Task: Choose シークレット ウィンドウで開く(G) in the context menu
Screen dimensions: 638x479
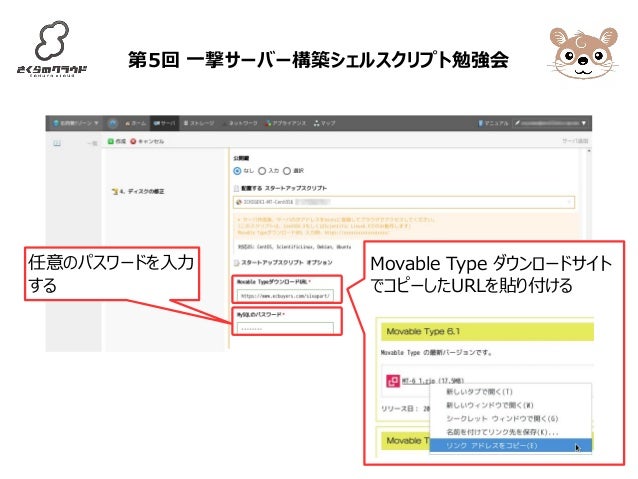Action: (x=510, y=418)
